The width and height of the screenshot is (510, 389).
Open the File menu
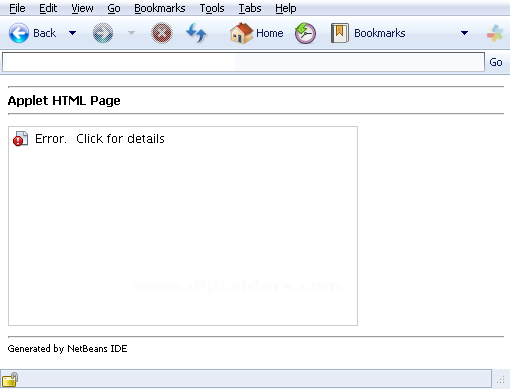[x=17, y=8]
